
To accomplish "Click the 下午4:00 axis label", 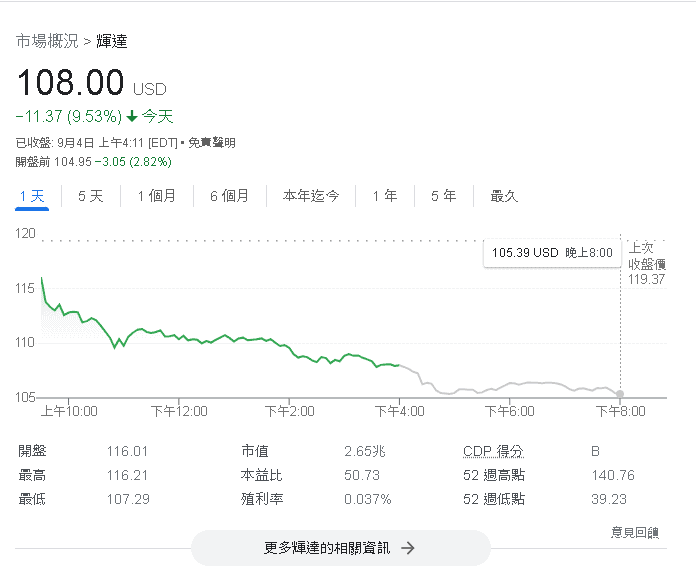I will pyautogui.click(x=399, y=411).
